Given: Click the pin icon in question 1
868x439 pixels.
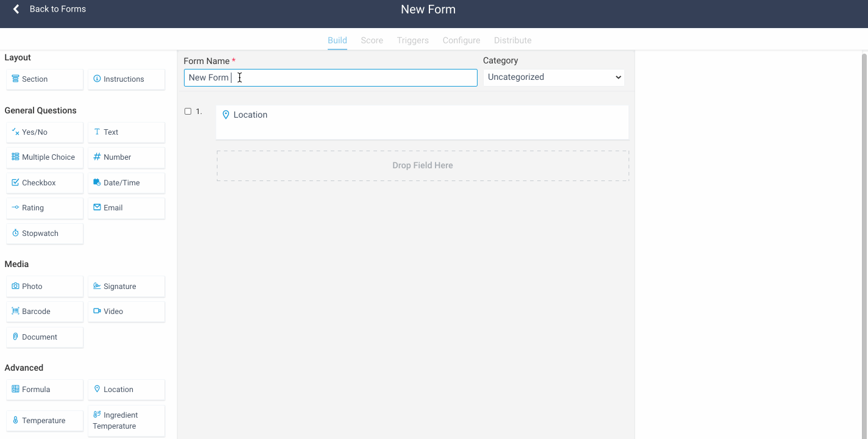Looking at the screenshot, I should (226, 115).
